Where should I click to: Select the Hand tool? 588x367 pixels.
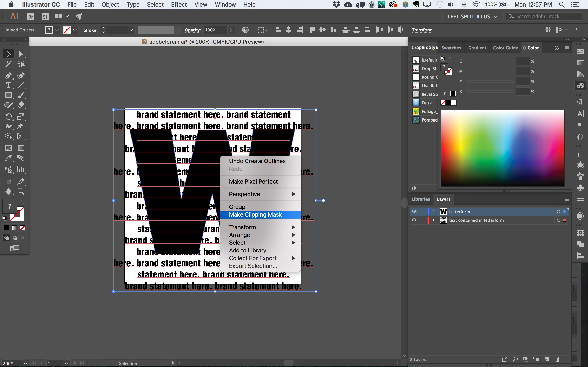point(8,191)
